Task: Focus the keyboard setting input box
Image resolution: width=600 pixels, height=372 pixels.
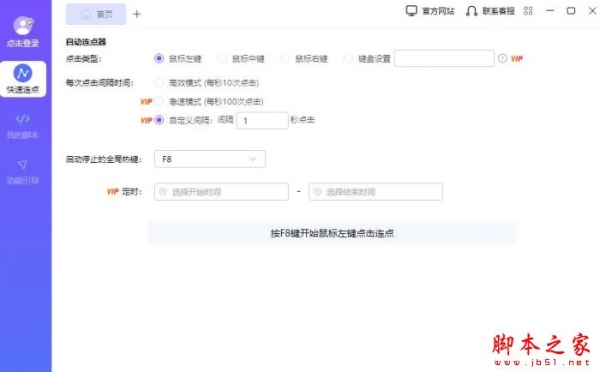Action: pos(444,58)
